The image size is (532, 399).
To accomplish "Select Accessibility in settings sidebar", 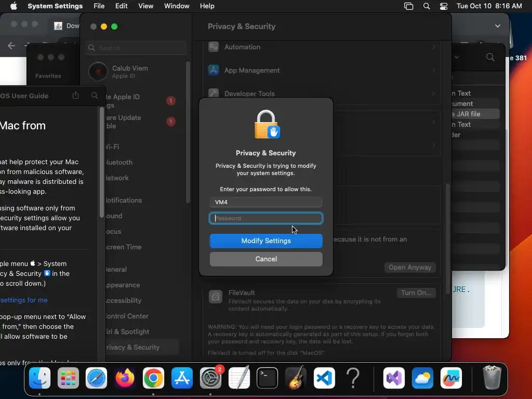I will [124, 301].
